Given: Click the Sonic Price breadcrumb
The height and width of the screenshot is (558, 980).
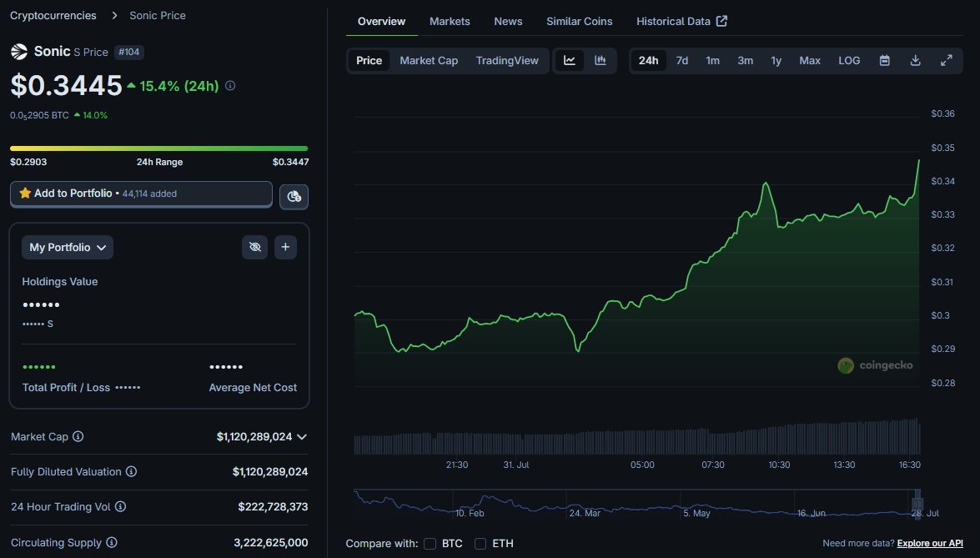Looking at the screenshot, I should point(158,16).
